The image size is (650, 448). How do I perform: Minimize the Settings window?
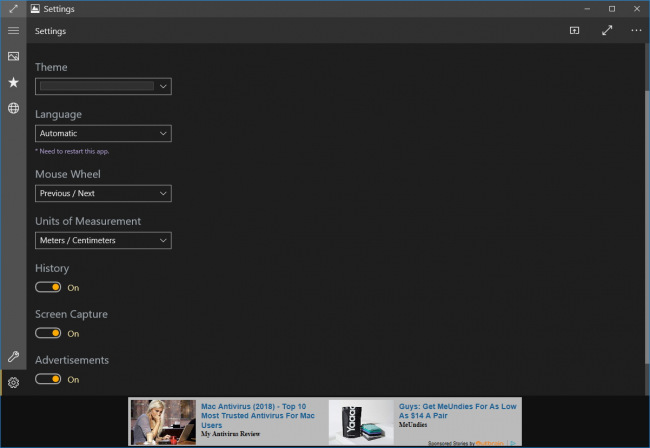(587, 9)
